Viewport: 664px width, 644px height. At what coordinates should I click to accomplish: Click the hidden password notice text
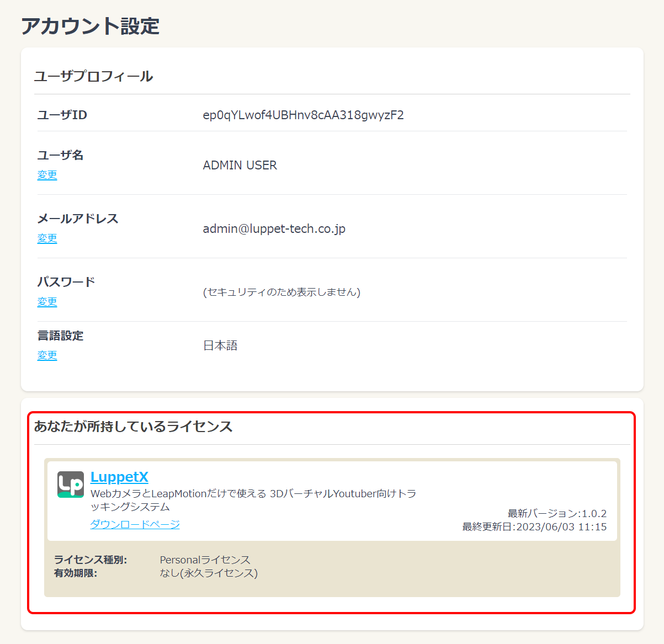pyautogui.click(x=281, y=292)
